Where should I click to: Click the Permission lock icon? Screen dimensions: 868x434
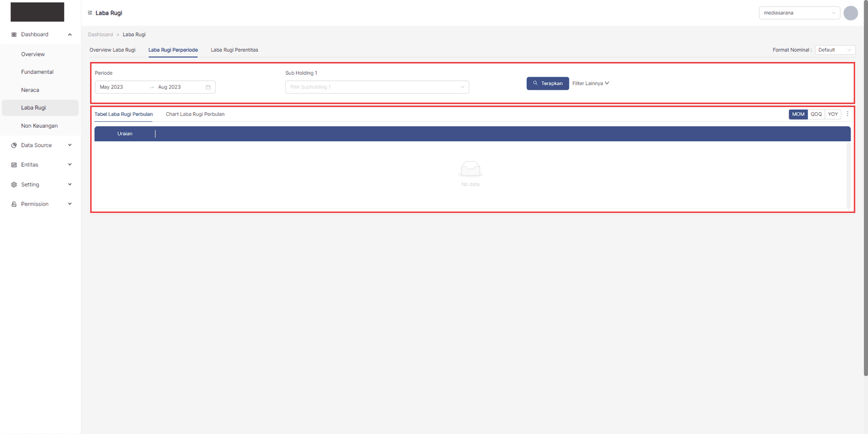[x=14, y=204]
